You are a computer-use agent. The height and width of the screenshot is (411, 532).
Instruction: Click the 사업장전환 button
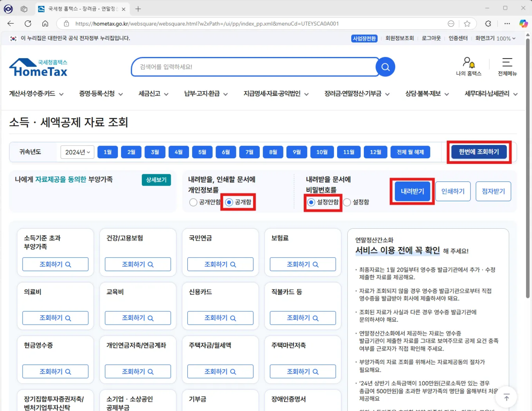(x=364, y=39)
